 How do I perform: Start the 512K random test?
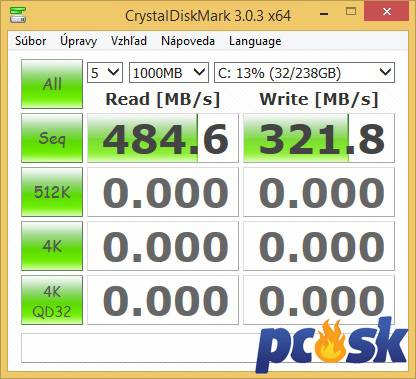[52, 192]
